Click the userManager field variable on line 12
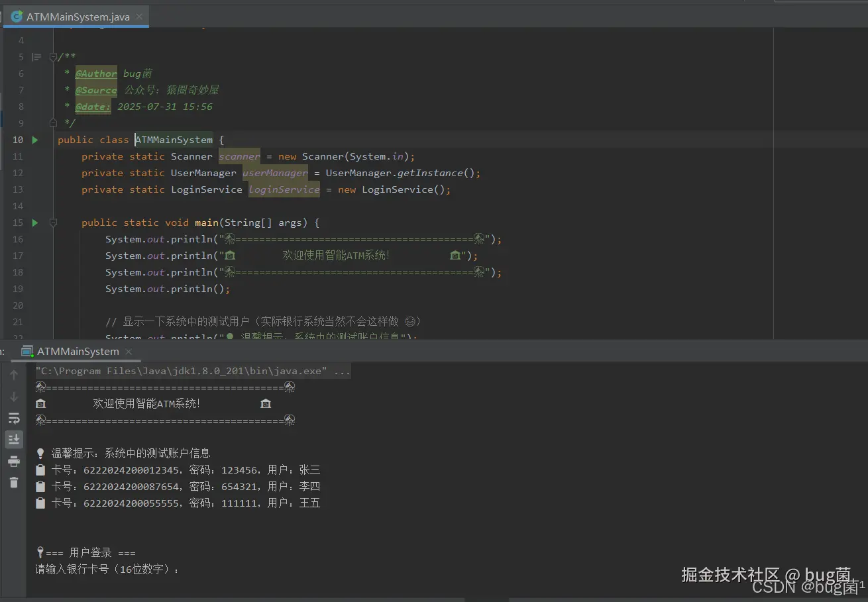Viewport: 868px width, 602px height. pyautogui.click(x=275, y=173)
